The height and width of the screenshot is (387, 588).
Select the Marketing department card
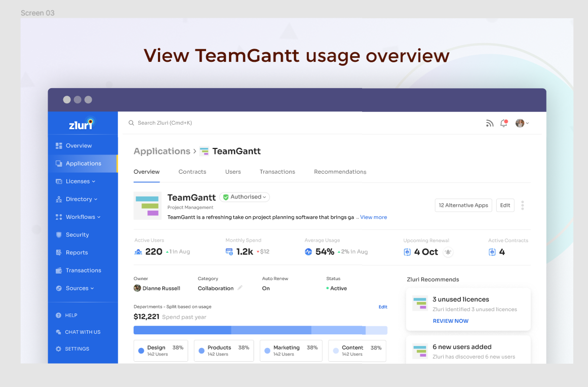pyautogui.click(x=291, y=351)
